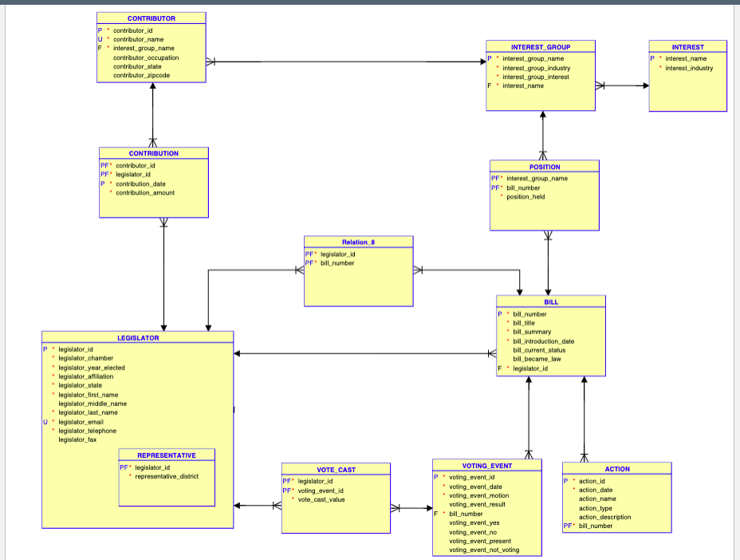The height and width of the screenshot is (560, 740).
Task: Click legislator_chamber attribute
Action: click(86, 358)
